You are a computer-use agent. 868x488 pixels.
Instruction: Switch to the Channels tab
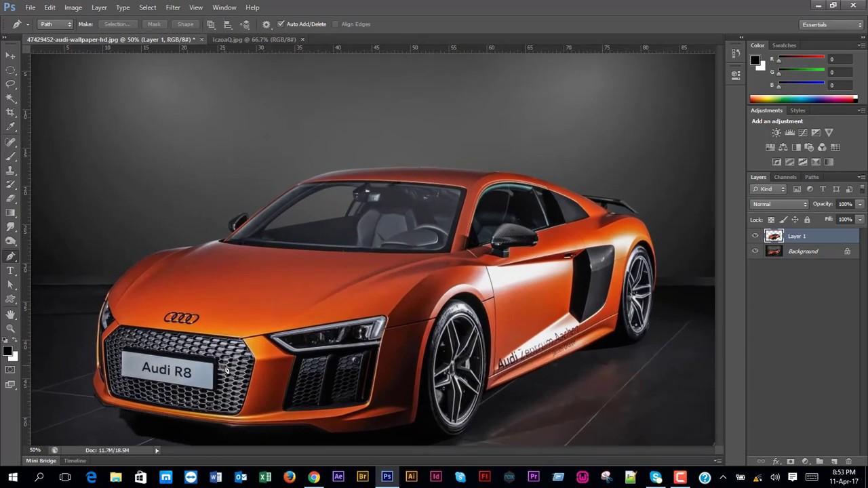pyautogui.click(x=785, y=177)
